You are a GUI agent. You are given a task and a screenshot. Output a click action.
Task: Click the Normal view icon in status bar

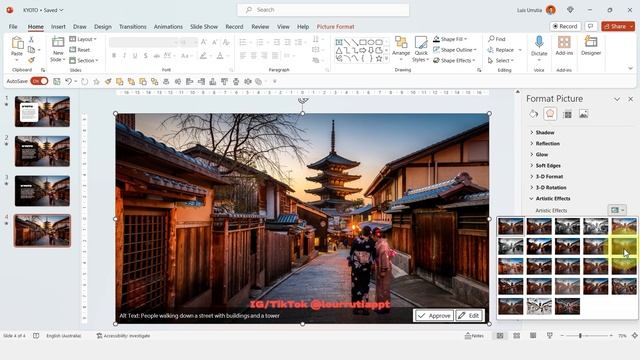click(500, 336)
